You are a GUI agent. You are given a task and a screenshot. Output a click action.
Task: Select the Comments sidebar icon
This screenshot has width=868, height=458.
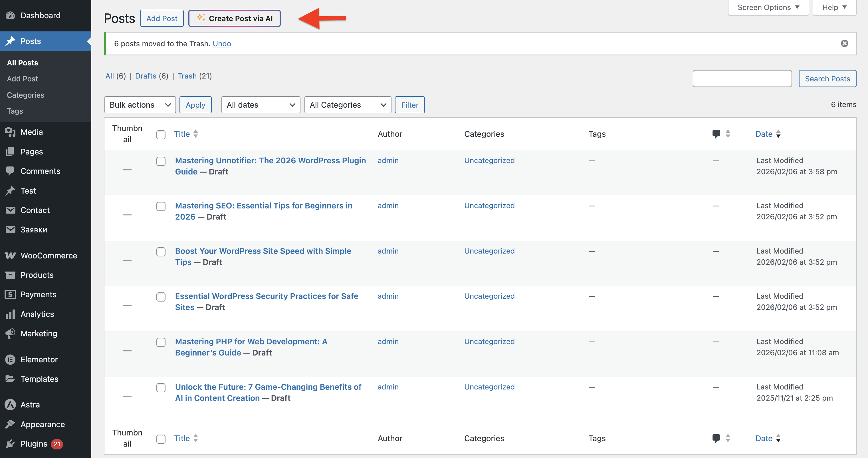pos(10,171)
